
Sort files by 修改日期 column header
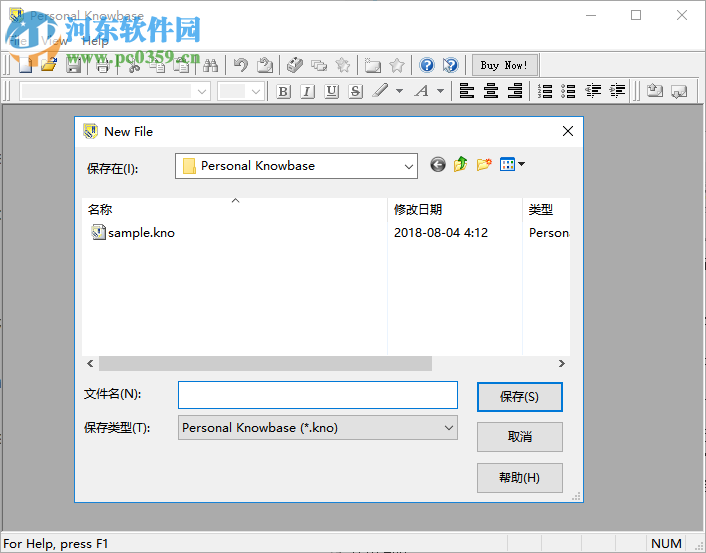(455, 209)
